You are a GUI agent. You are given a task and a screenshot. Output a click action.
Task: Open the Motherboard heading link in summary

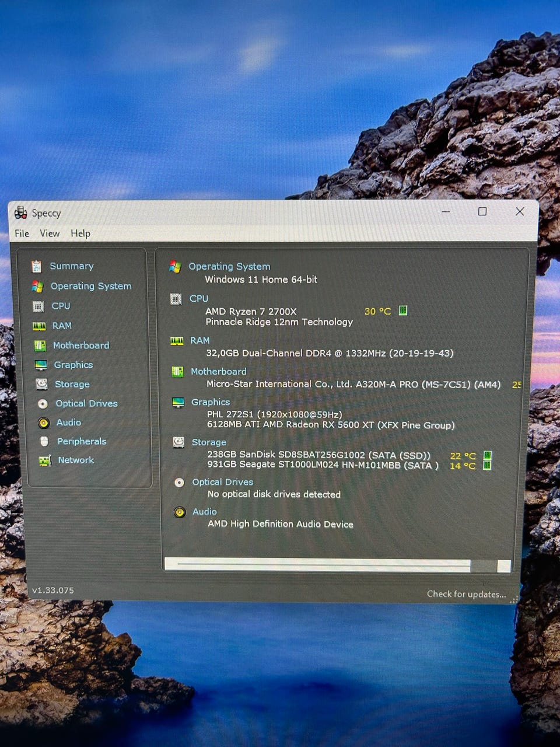219,371
